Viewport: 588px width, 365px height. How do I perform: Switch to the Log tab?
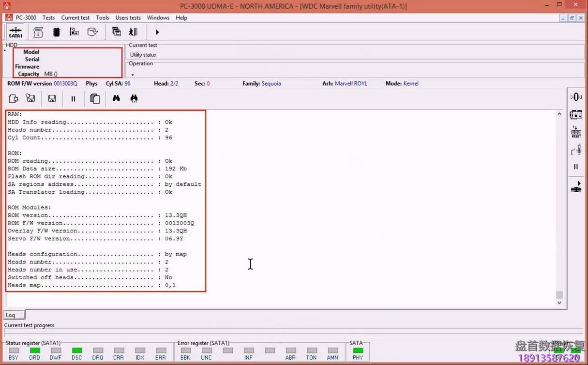pyautogui.click(x=11, y=315)
